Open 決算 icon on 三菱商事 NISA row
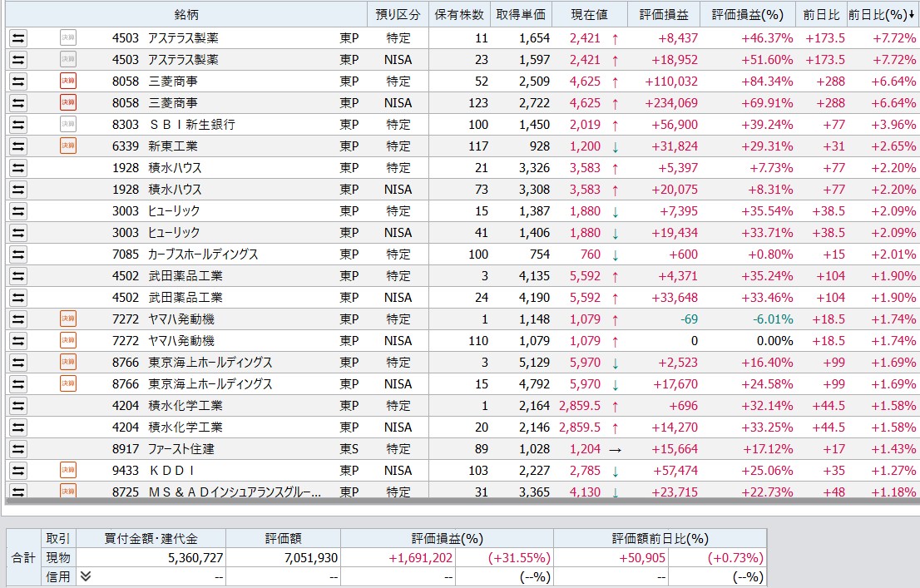Screen dimensions: 920x588 tap(68, 102)
